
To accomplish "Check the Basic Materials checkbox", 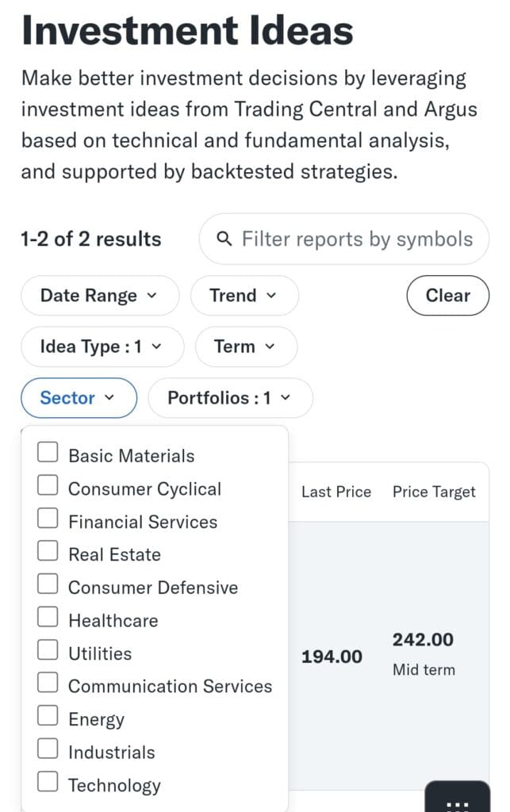I will pos(48,453).
